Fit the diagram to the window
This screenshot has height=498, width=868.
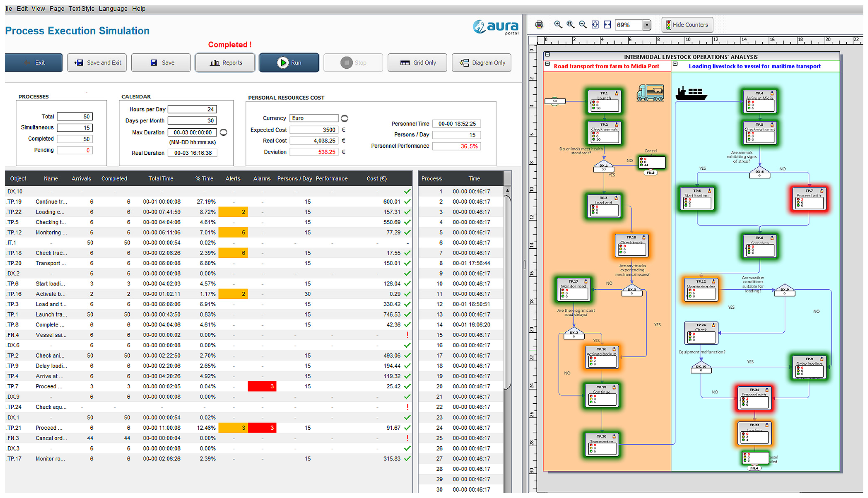pos(595,25)
